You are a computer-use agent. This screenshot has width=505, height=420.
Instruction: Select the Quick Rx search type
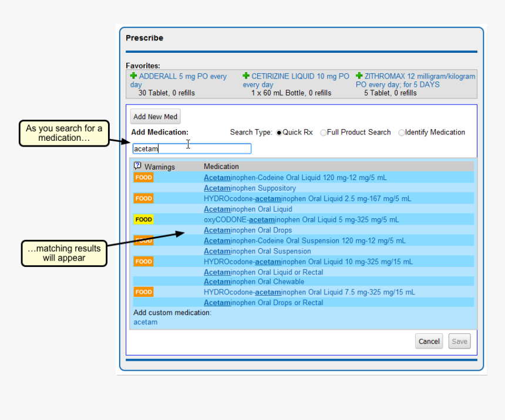click(x=279, y=133)
